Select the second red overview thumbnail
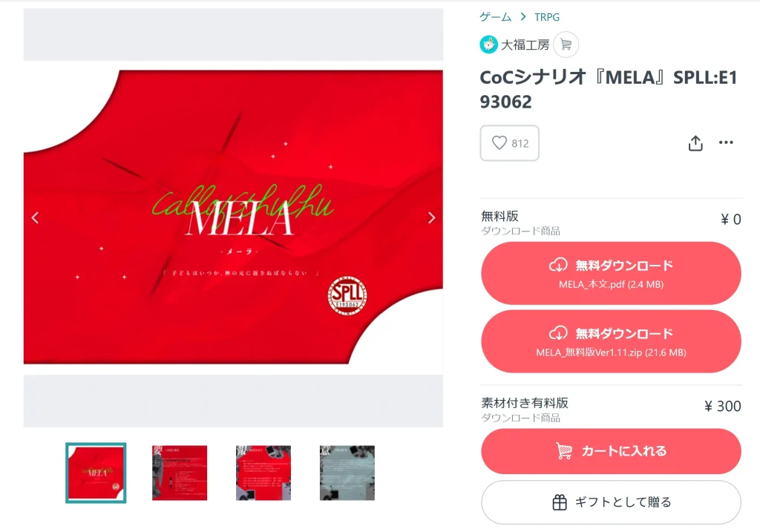Viewport: 760px width, 532px height. 180,473
